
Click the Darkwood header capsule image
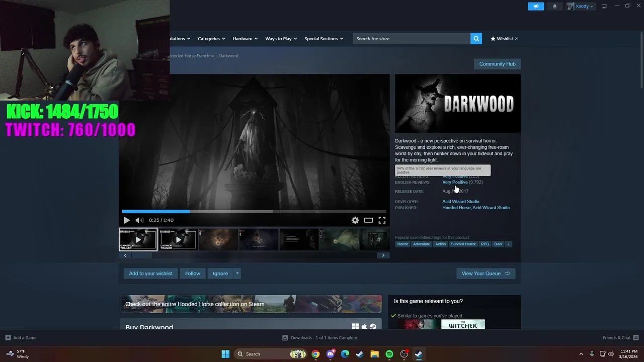coord(458,104)
